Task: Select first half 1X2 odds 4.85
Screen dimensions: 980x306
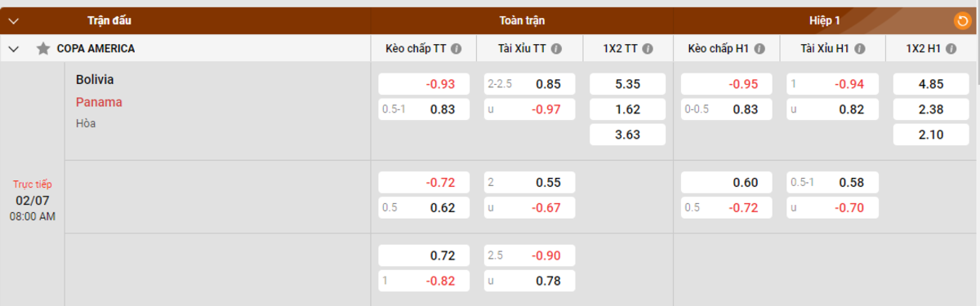Action: click(x=931, y=84)
